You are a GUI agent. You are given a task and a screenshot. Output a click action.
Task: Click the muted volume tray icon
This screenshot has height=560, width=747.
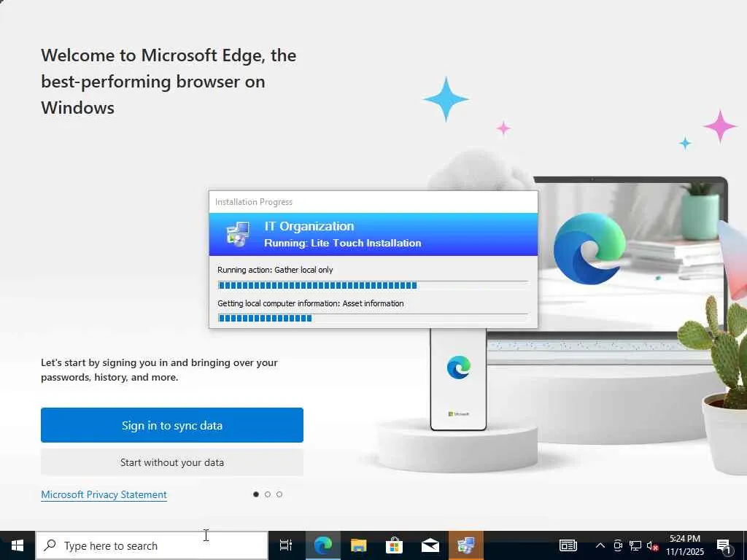[652, 545]
